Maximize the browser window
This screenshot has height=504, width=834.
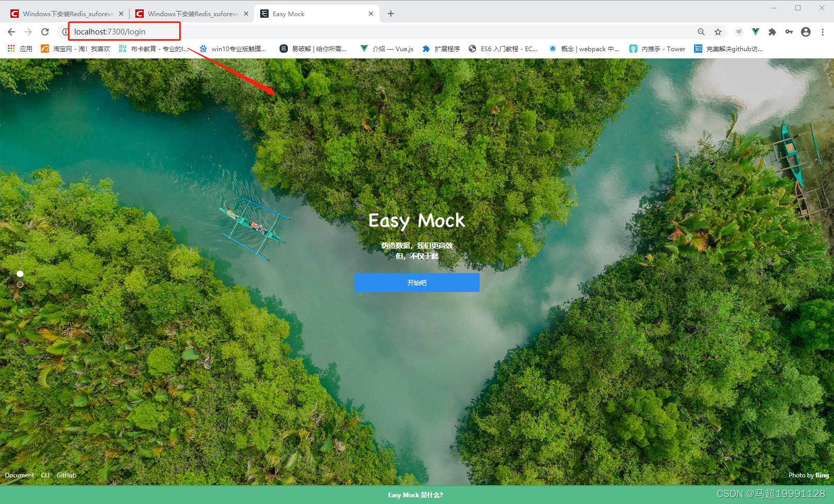(x=798, y=8)
